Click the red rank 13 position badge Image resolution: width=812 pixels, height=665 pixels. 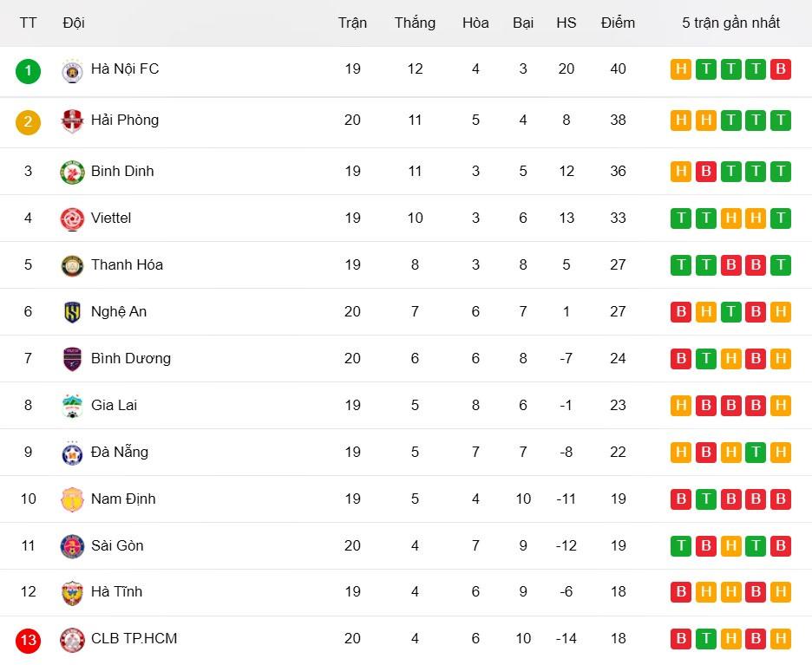click(28, 641)
